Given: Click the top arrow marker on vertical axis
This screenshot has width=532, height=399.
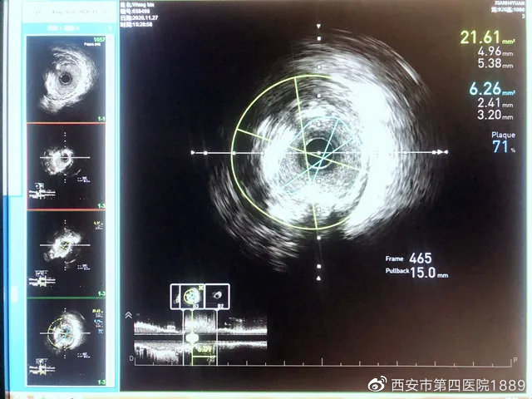Looking at the screenshot, I should pos(318,26).
